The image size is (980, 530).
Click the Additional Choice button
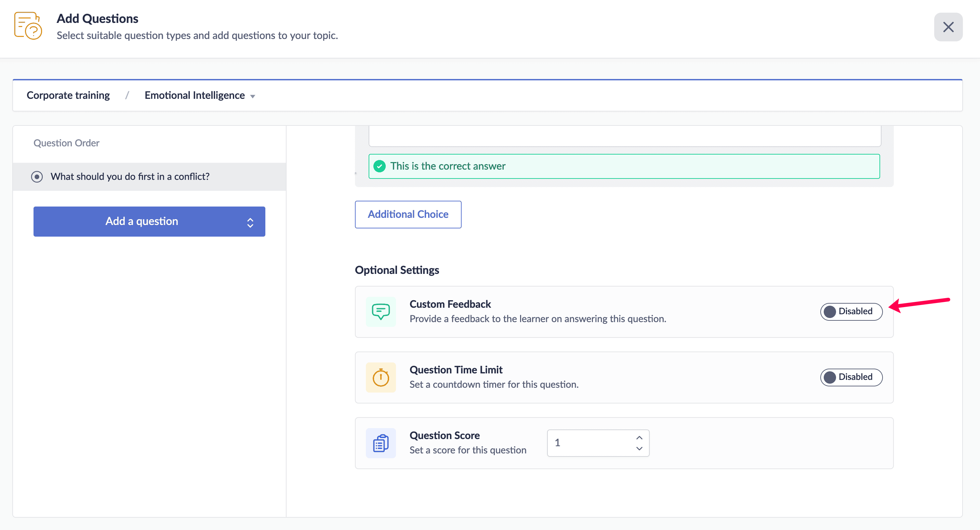click(408, 215)
